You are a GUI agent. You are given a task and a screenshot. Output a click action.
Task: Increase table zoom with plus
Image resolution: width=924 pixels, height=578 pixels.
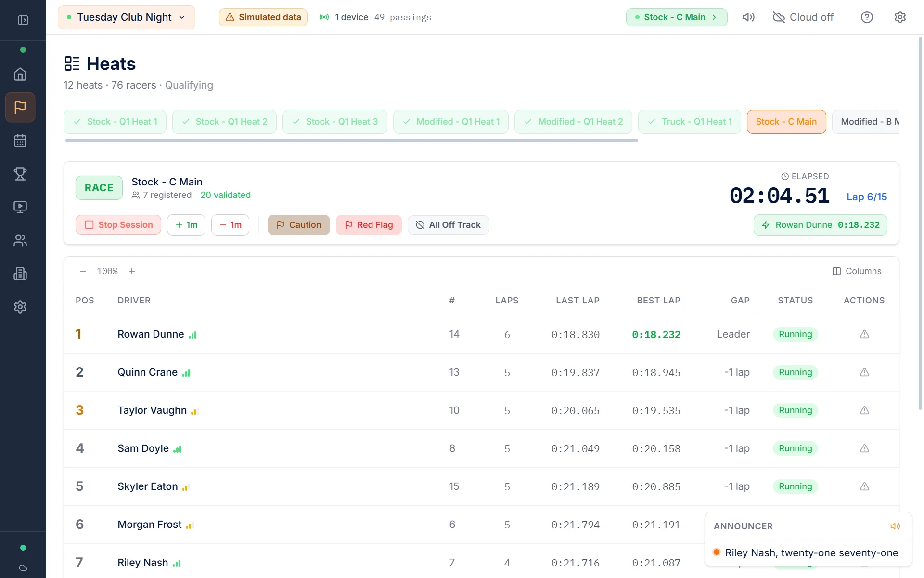pyautogui.click(x=132, y=271)
